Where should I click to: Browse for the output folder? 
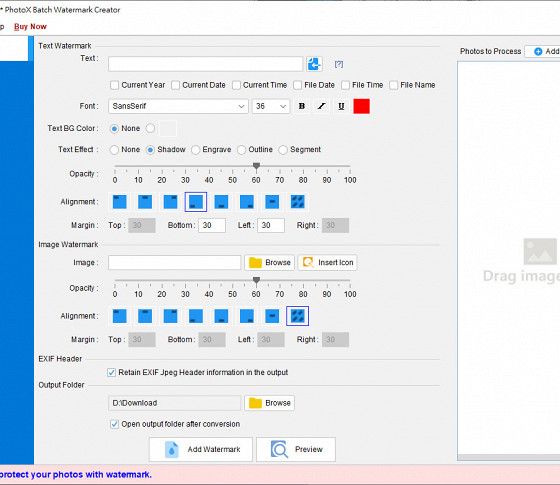point(270,403)
